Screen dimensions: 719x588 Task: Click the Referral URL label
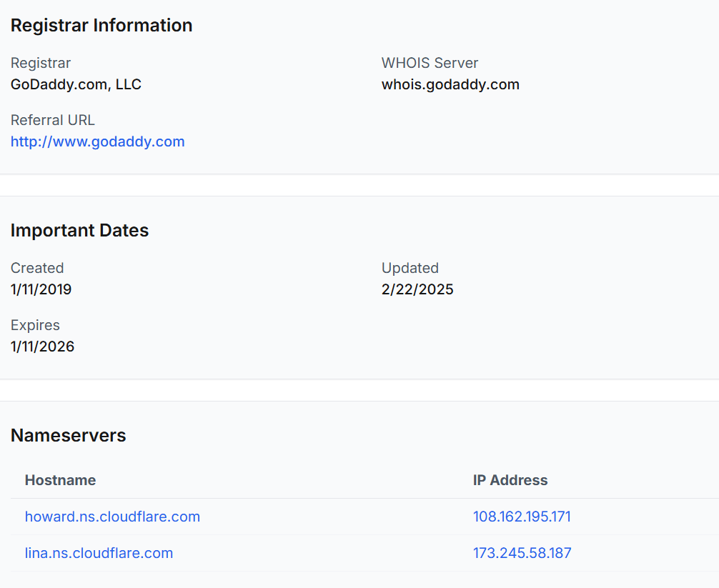click(53, 120)
